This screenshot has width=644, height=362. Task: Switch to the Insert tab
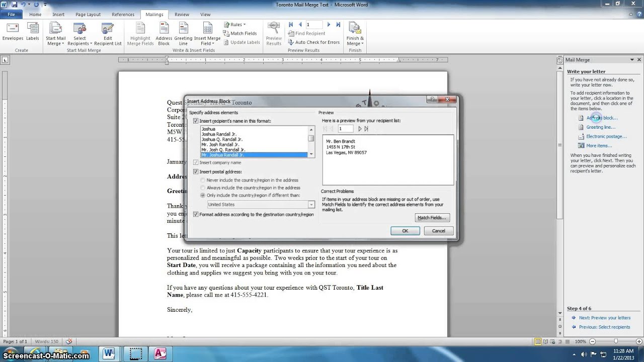tap(58, 15)
